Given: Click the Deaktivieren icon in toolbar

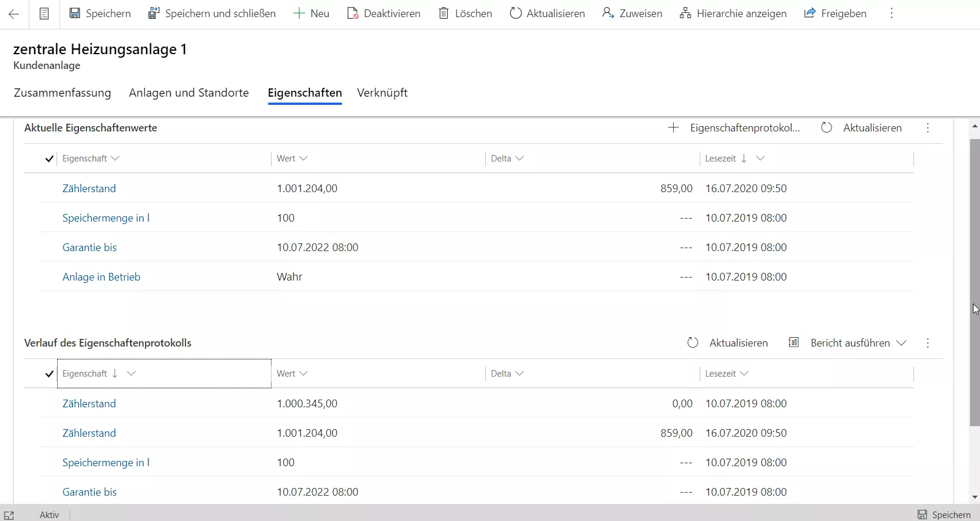Looking at the screenshot, I should point(353,13).
